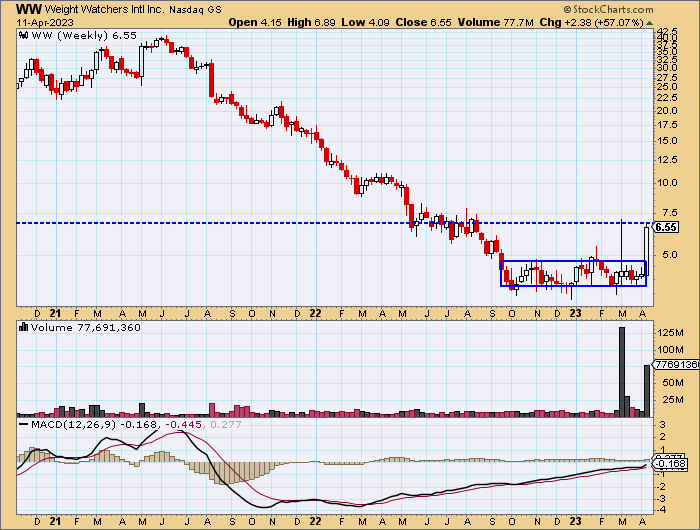The width and height of the screenshot is (700, 530).
Task: Click the 20.0 price axis label
Action: [x=667, y=111]
